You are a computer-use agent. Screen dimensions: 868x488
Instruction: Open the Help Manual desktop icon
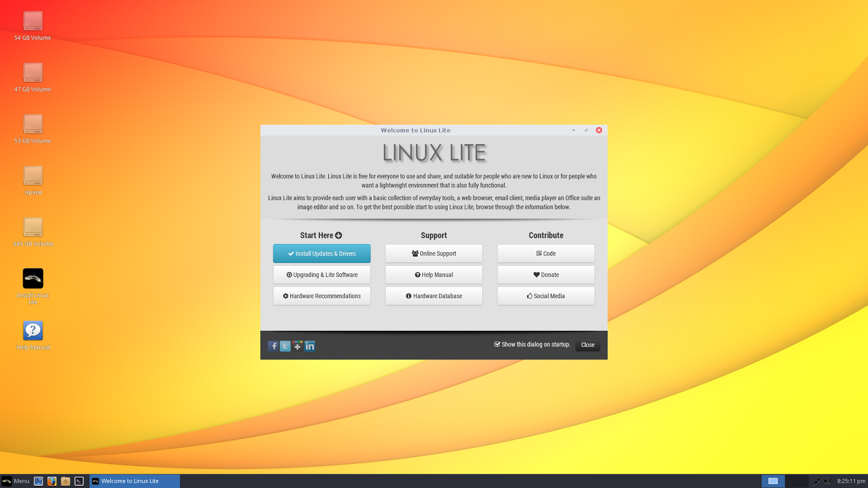pos(33,330)
